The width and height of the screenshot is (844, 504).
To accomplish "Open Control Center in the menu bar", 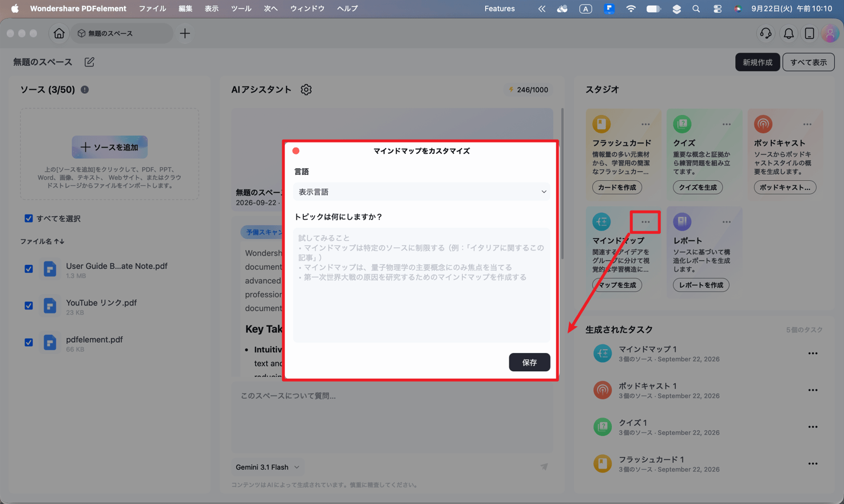I will [x=717, y=9].
